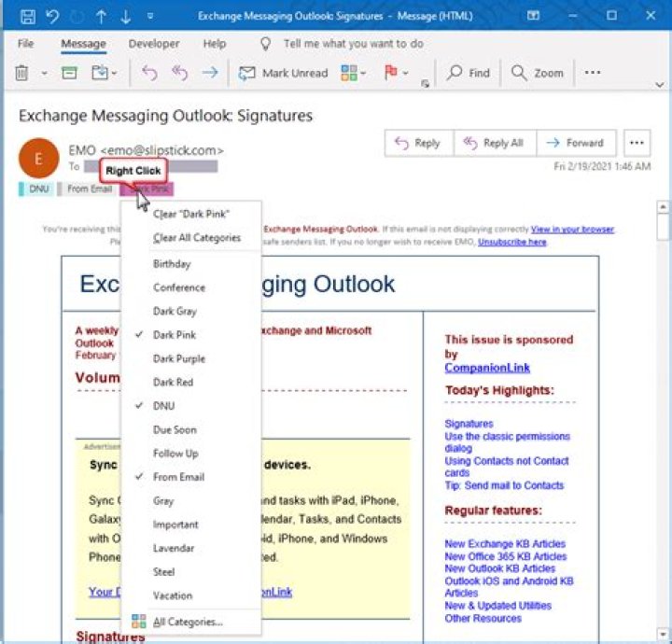Uncheck the Dark Pink category
672x644 pixels.
(175, 335)
